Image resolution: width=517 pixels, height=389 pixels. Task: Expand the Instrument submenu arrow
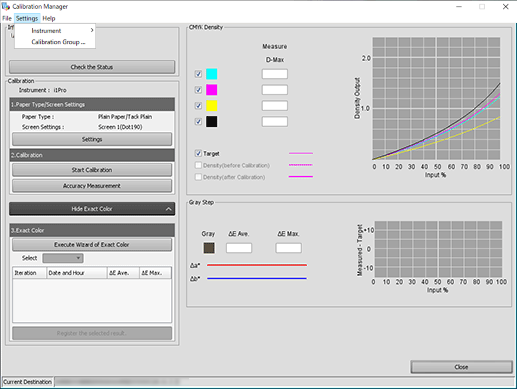pyautogui.click(x=92, y=30)
